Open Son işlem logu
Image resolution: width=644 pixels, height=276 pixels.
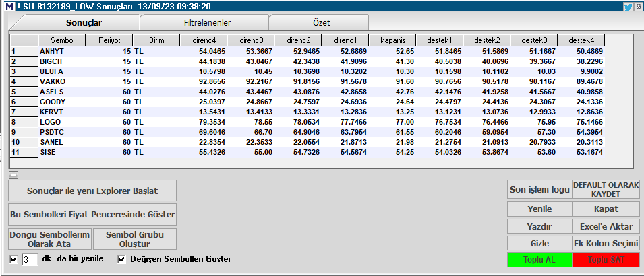pos(539,189)
